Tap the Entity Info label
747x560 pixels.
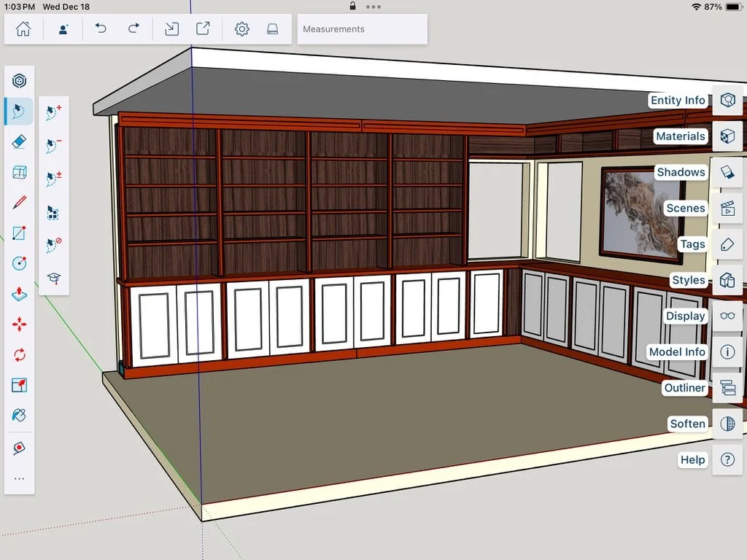678,101
